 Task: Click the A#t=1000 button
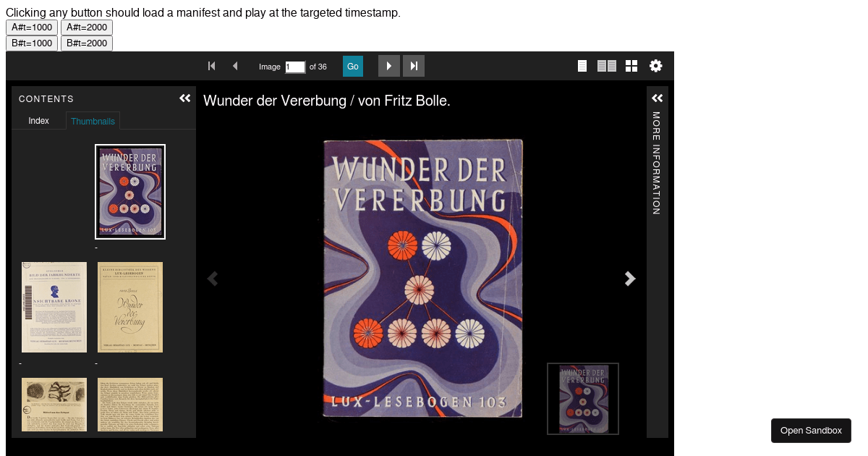[x=32, y=28]
